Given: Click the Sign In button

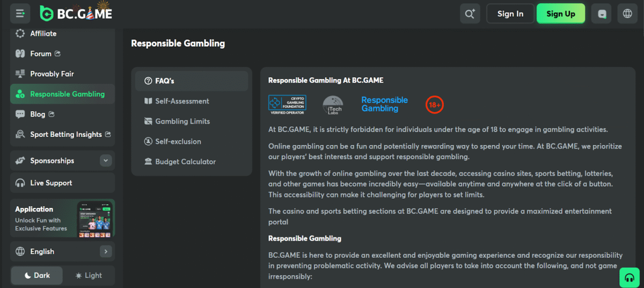Looking at the screenshot, I should 510,14.
